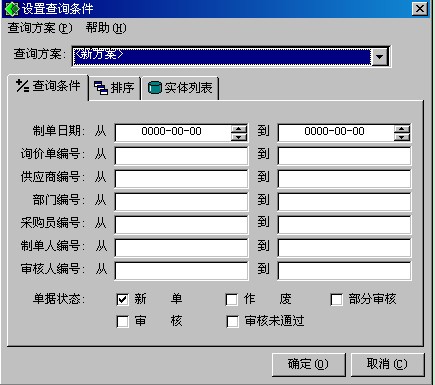Image resolution: width=435 pixels, height=385 pixels.
Task: Click the 供应商编号 starting input field
Action: 181,178
